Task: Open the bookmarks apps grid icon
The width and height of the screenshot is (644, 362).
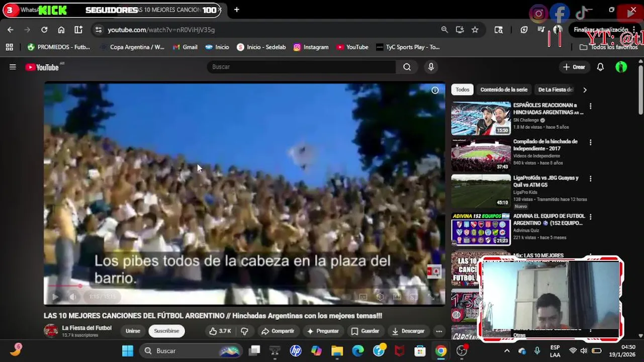Action: 9,47
